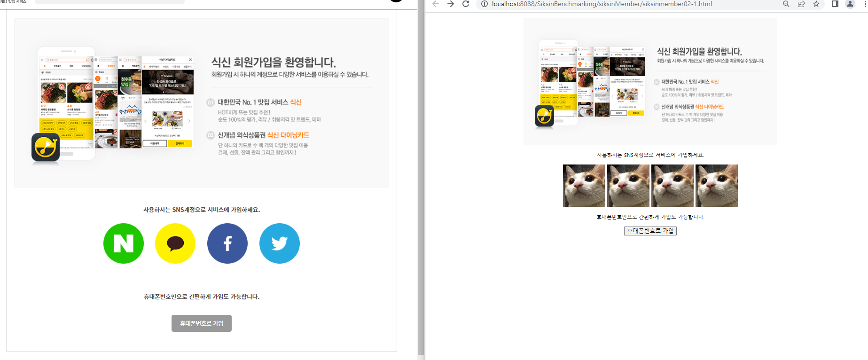This screenshot has width=868, height=360.
Task: Click the yellow KakaoTalk signup icon
Action: click(175, 243)
